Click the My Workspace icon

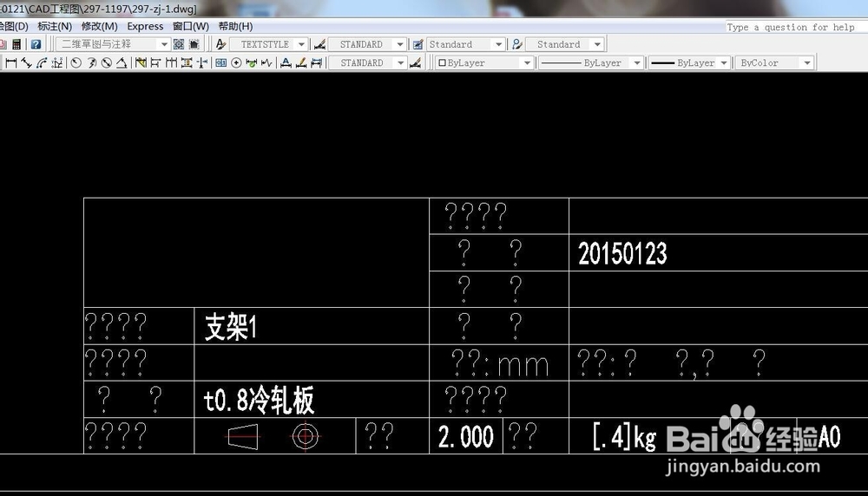tap(194, 44)
